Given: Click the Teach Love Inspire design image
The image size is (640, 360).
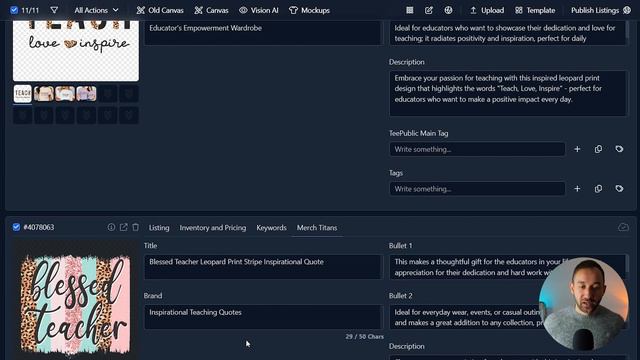Looking at the screenshot, I should 76,51.
